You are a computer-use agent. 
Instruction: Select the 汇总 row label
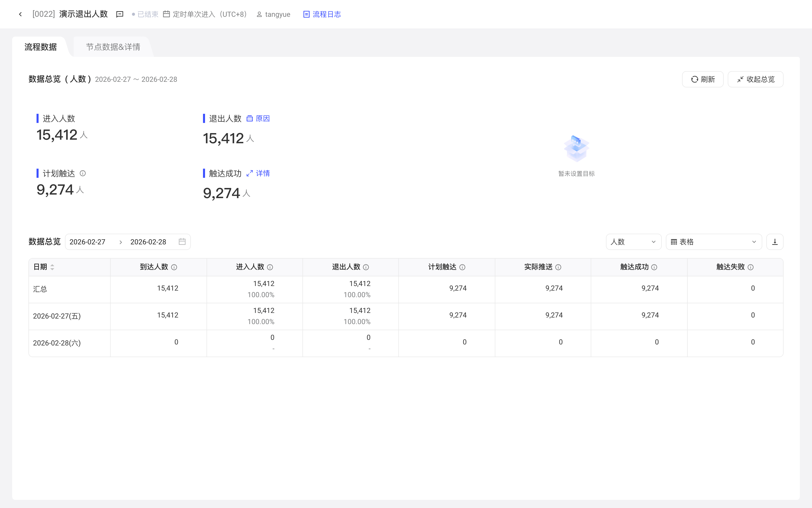pyautogui.click(x=40, y=289)
